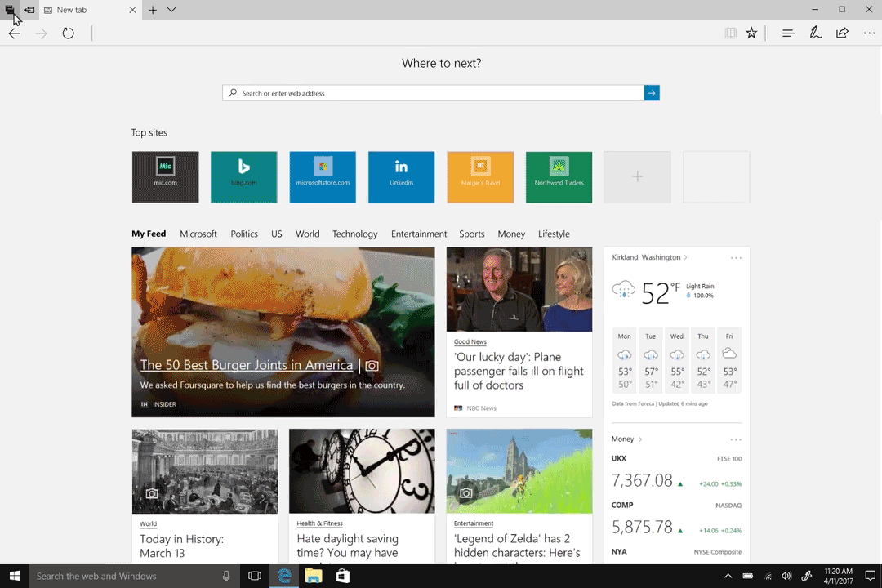Open the share panel
Viewport: 882px width, 588px height.
(842, 33)
